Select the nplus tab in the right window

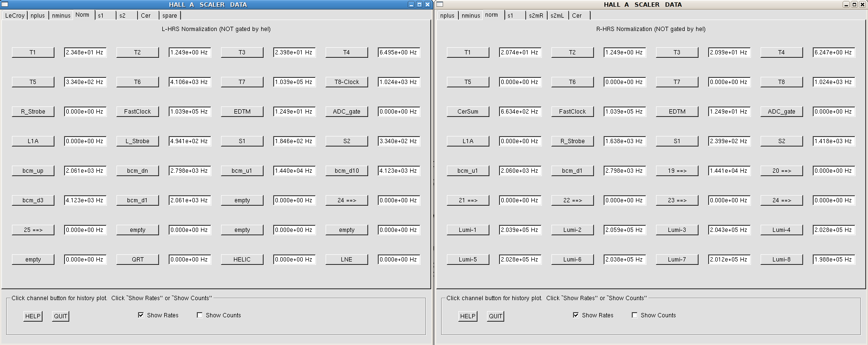pos(447,15)
